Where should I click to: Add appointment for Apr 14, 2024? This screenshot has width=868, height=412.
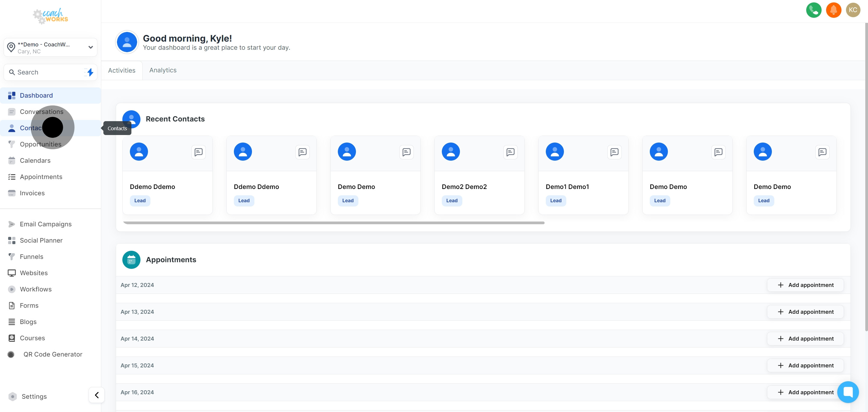[805, 338]
